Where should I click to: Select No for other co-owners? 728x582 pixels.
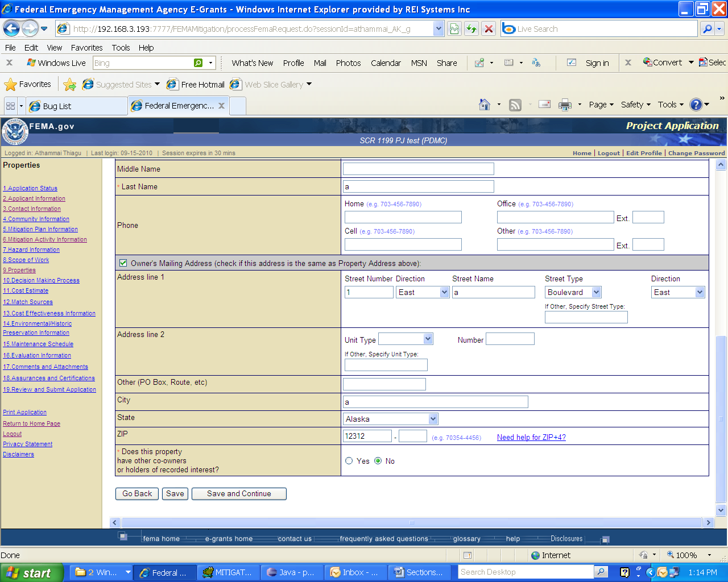click(378, 461)
